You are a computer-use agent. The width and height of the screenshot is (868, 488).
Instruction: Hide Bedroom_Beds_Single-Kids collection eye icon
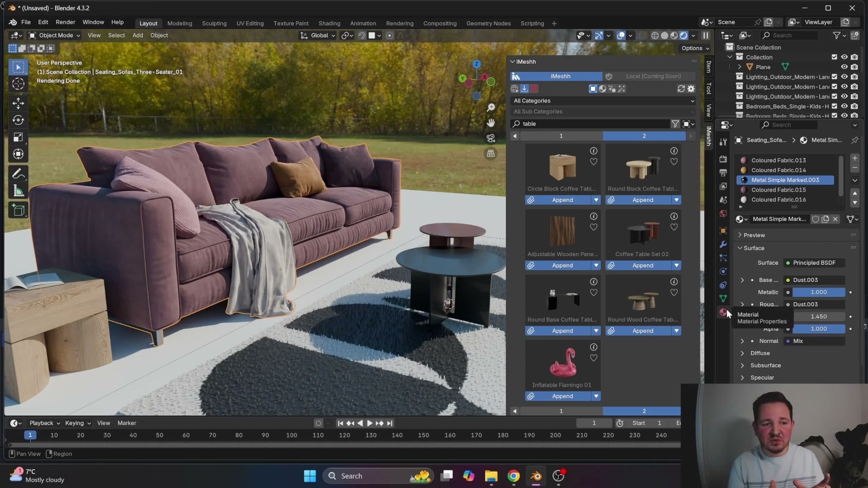(844, 106)
